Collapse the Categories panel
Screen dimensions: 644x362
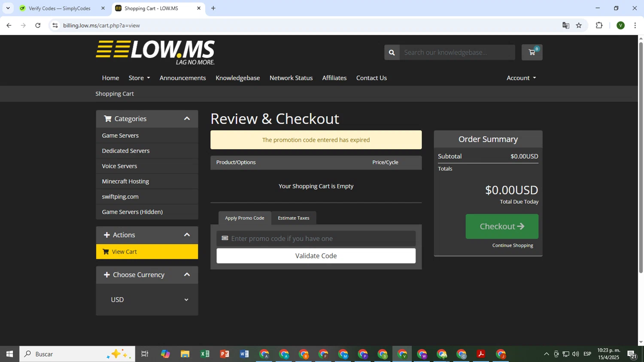coord(187,119)
